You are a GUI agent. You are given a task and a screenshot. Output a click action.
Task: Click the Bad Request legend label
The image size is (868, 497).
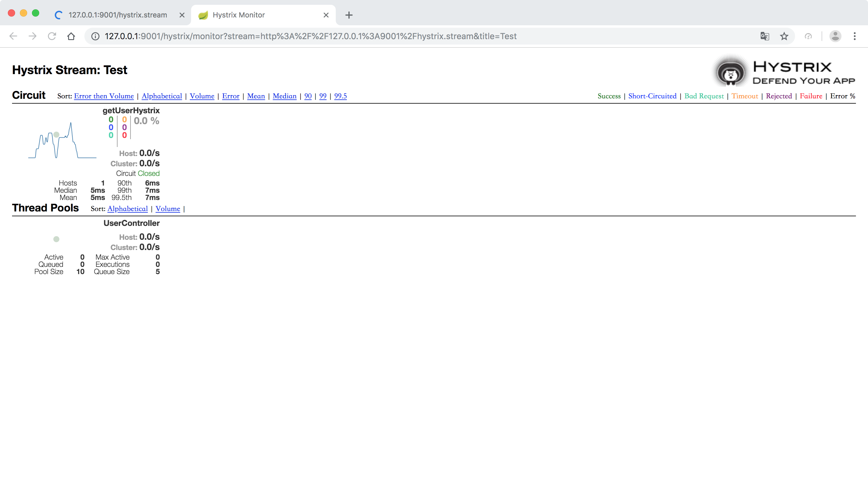pos(704,96)
